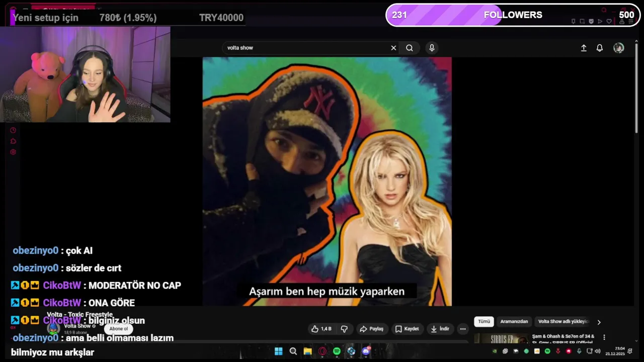Select the Tümü filter chip
The image size is (644, 362).
click(484, 321)
